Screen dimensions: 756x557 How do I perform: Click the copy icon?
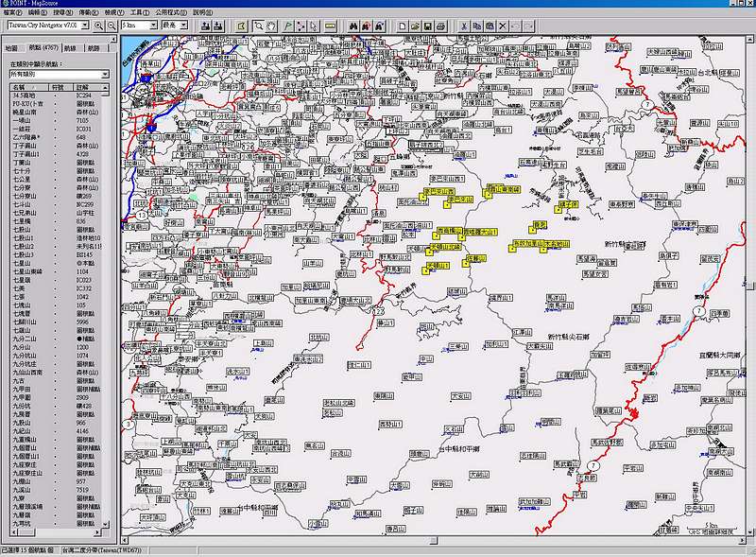coord(477,26)
